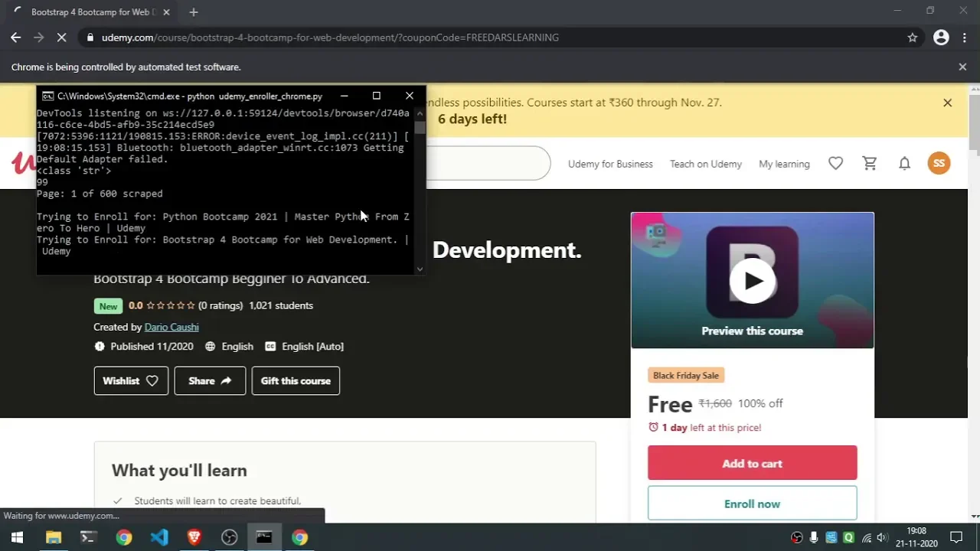Open My learning menu item

tap(784, 164)
